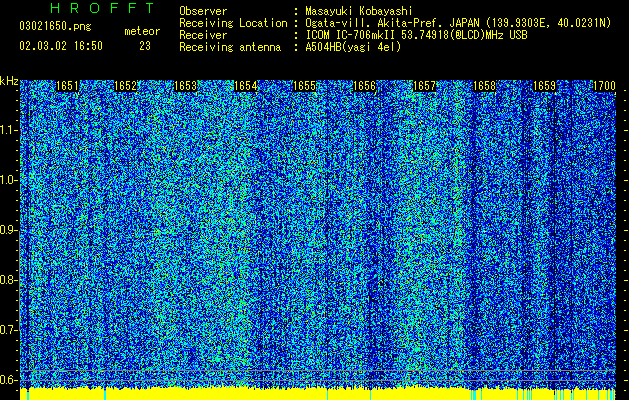Screen dimensions: 629x400
Task: Click the 1.0 kHz axis label
Action: 8,180
